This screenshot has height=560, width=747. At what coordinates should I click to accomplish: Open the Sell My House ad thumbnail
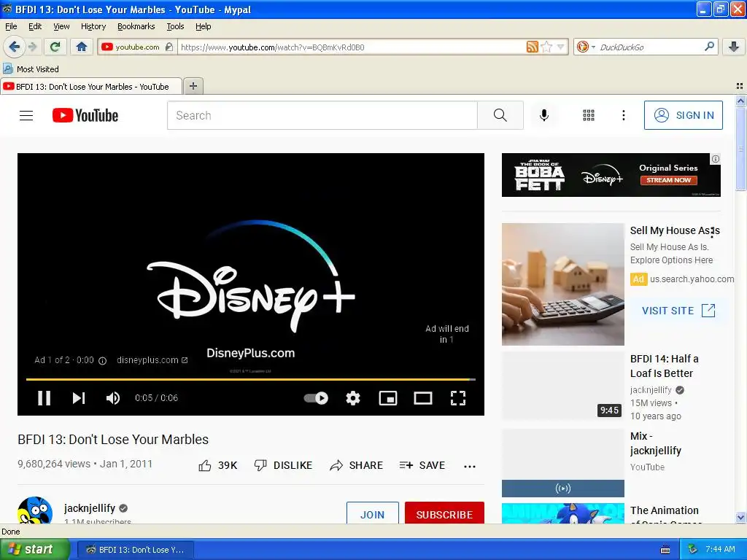(x=562, y=284)
